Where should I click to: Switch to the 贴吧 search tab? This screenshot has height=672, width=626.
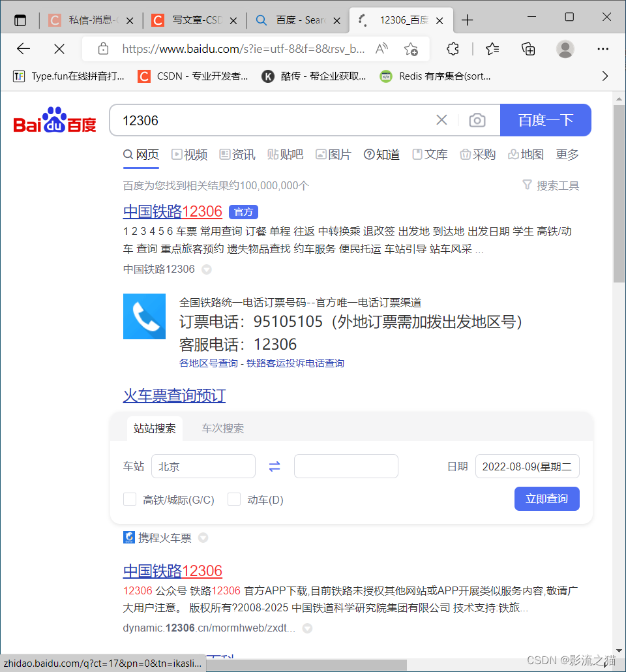286,154
